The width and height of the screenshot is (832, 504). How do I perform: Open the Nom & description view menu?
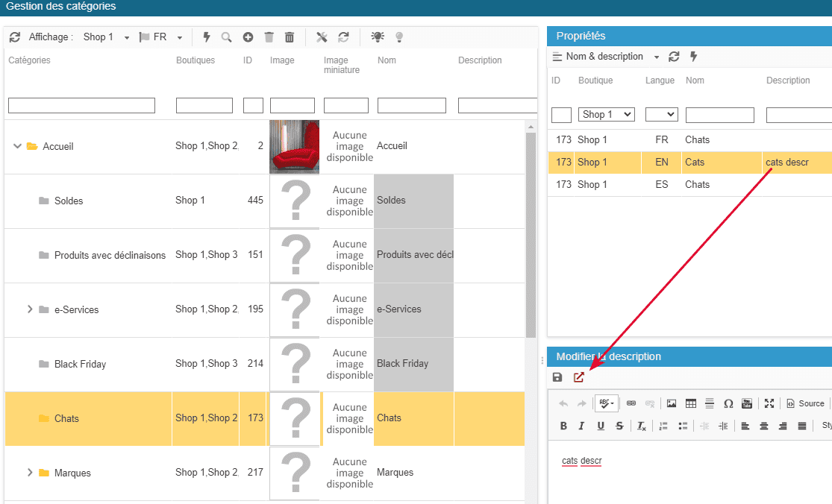click(605, 57)
